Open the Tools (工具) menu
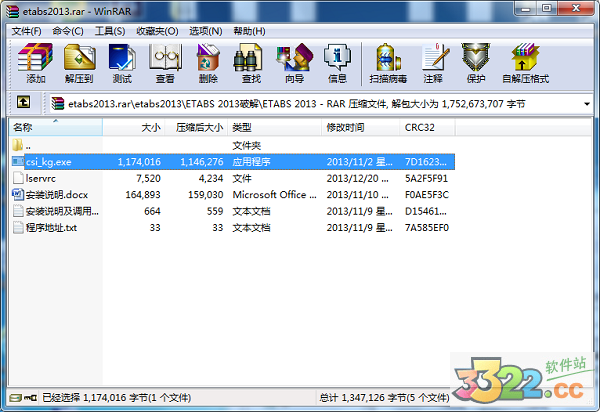The image size is (600, 412). [110, 31]
